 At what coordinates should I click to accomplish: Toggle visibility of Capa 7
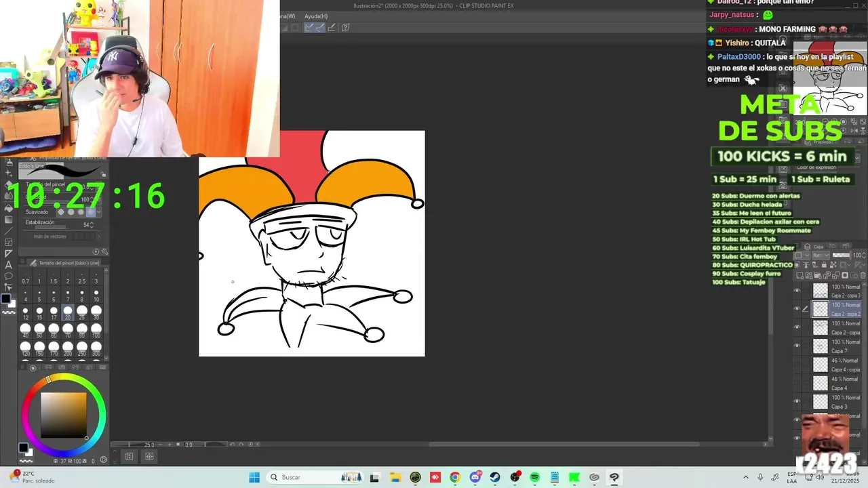tap(797, 346)
